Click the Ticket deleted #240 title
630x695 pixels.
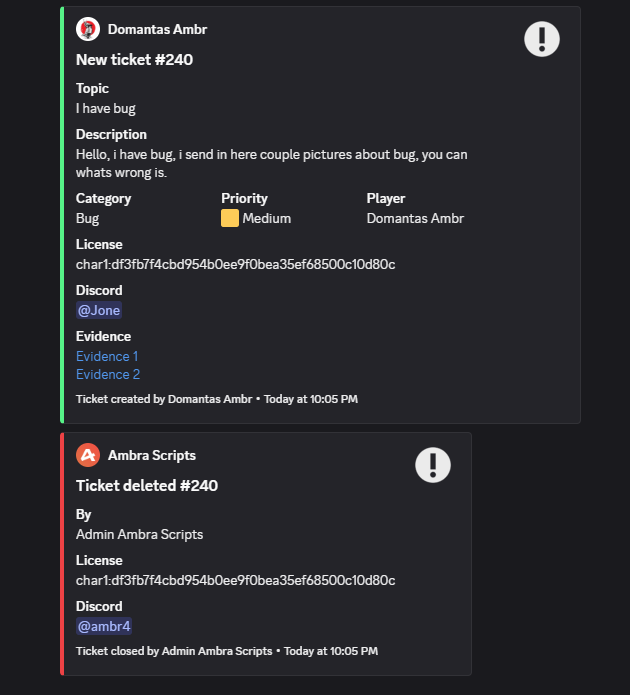[146, 485]
